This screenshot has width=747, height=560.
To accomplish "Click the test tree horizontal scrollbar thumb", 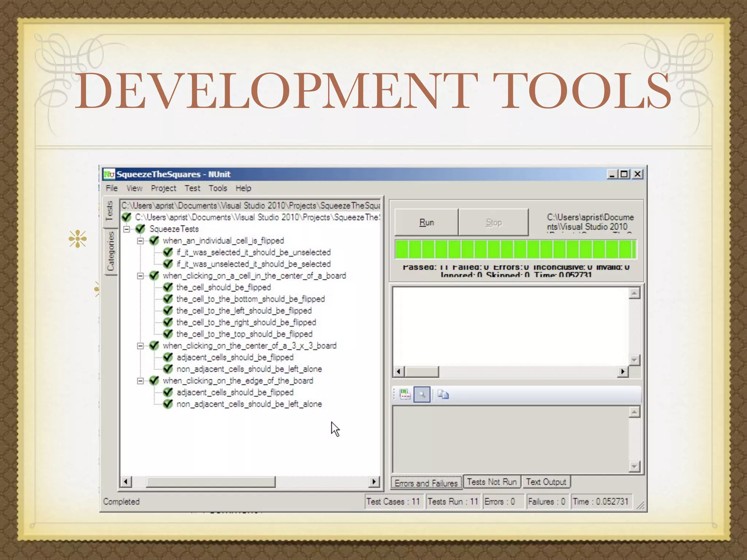I will pyautogui.click(x=210, y=482).
